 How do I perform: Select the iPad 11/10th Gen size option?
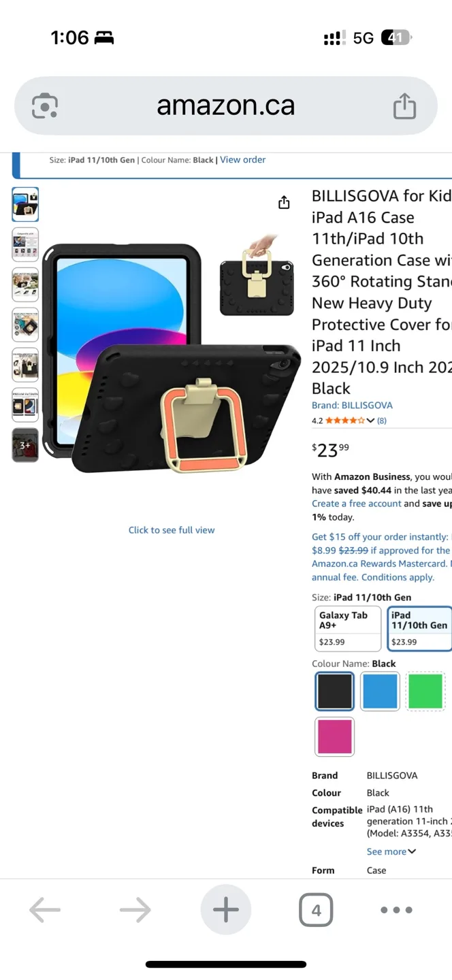coord(420,629)
